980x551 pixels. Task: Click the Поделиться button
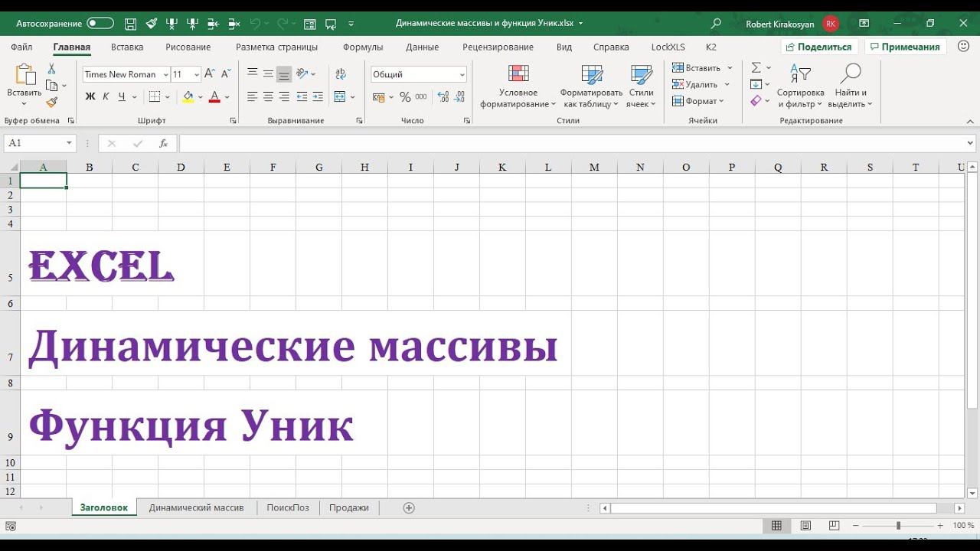818,47
